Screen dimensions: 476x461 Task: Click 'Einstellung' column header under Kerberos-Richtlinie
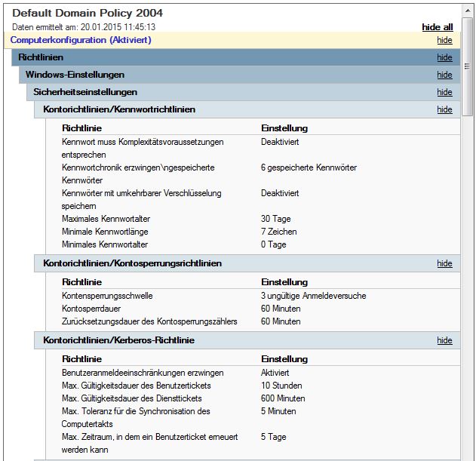(284, 359)
